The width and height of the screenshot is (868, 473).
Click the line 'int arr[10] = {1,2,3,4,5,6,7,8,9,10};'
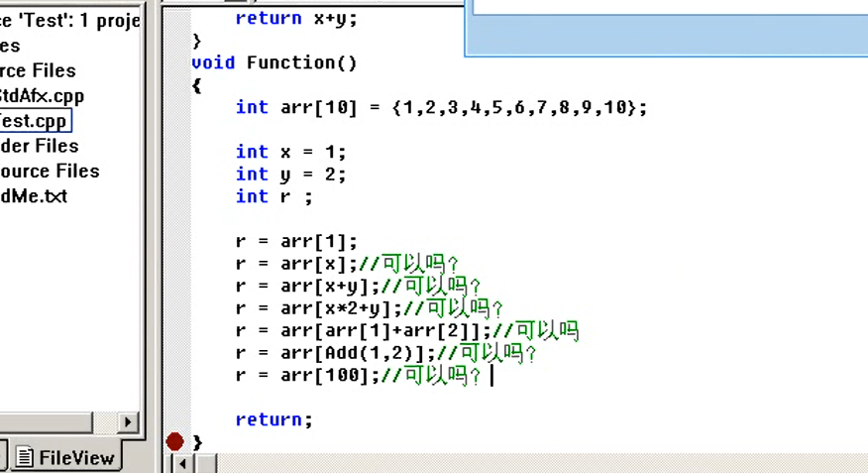click(x=441, y=107)
